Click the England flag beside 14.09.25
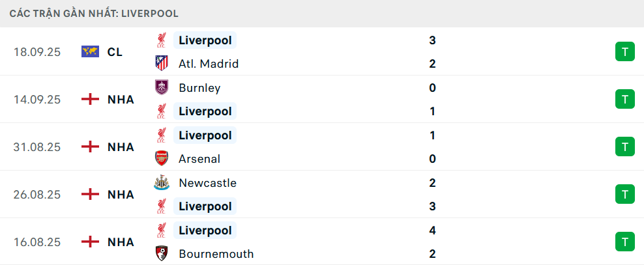Image resolution: width=644 pixels, height=265 pixels. coord(90,100)
